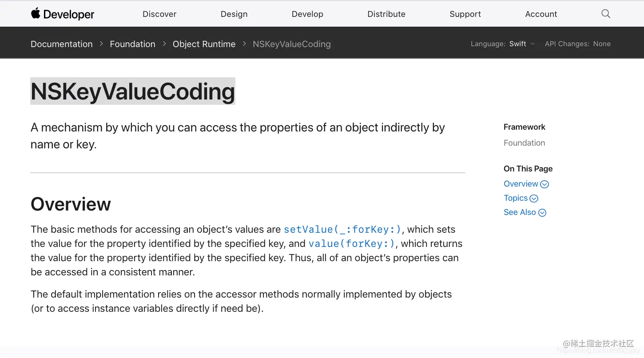Screen dimensions: 644x358
Task: Expand the Overview entry in On This Page
Action: pyautogui.click(x=521, y=183)
